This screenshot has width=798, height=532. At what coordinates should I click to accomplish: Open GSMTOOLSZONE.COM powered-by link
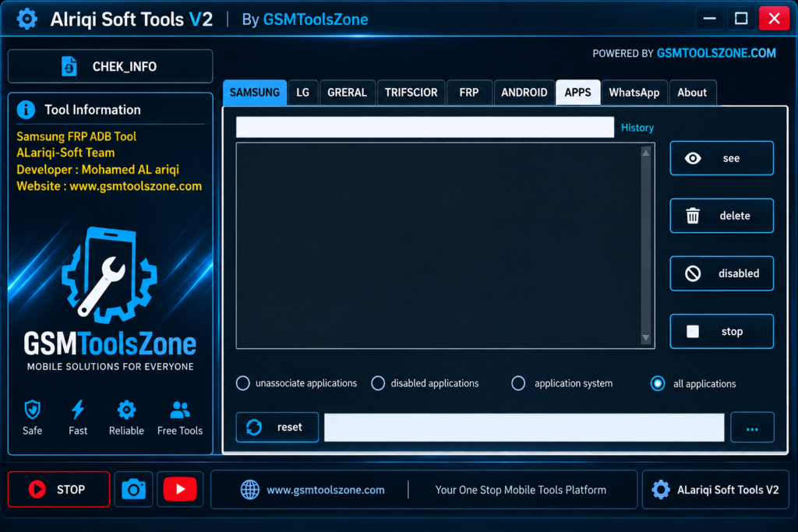pyautogui.click(x=716, y=54)
